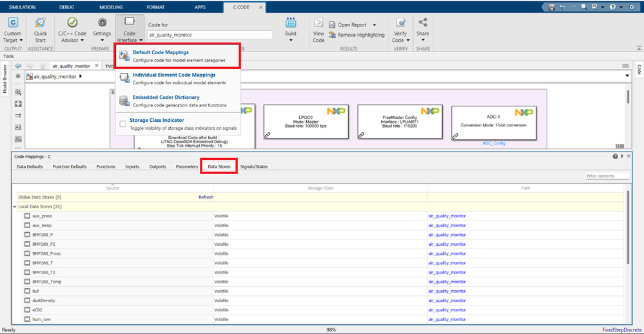Click the canvas vertical scrollbar
The height and width of the screenshot is (334, 644).
628,97
